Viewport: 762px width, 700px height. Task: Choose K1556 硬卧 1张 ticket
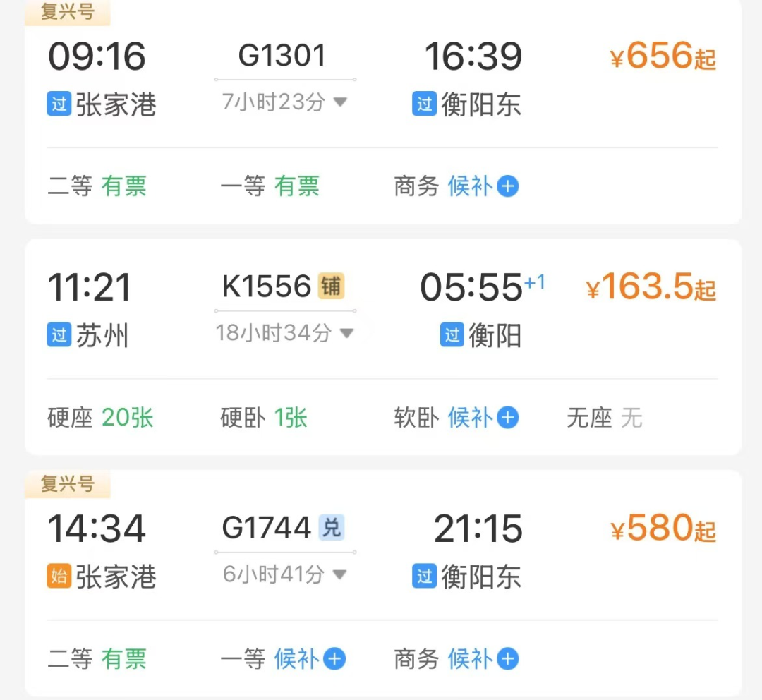pyautogui.click(x=265, y=418)
